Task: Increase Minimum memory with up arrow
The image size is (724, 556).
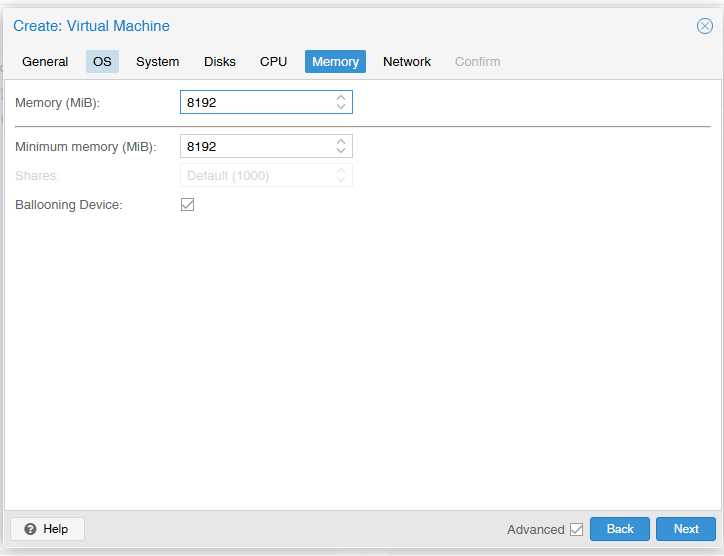Action: (x=341, y=142)
